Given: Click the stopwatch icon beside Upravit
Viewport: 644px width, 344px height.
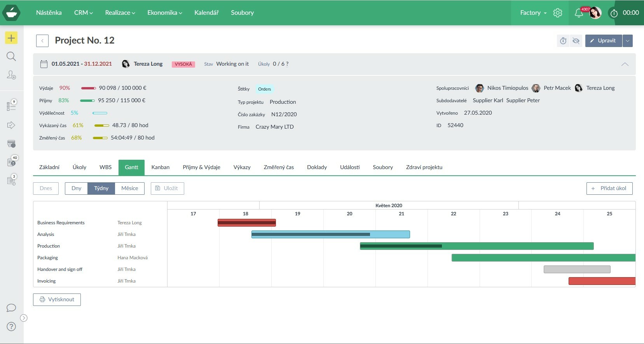Looking at the screenshot, I should (x=563, y=41).
